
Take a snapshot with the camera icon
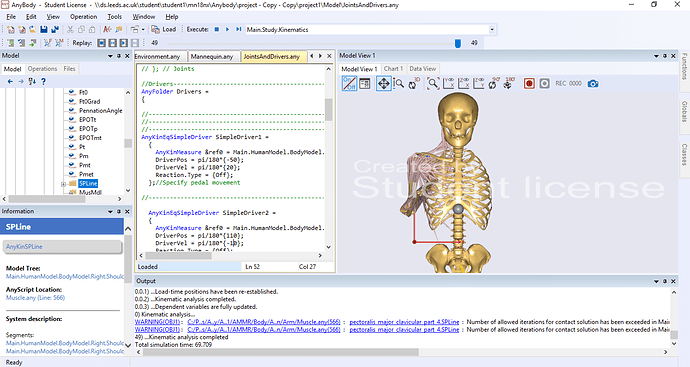(593, 84)
